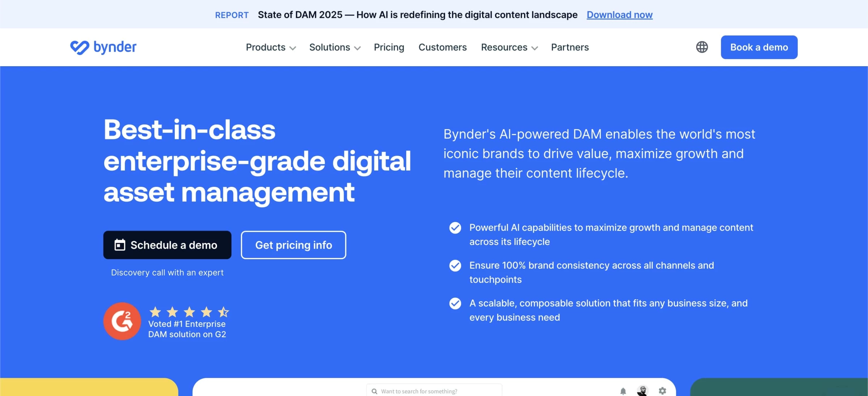The height and width of the screenshot is (396, 868).
Task: Click the Bynder logo
Action: pyautogui.click(x=103, y=47)
